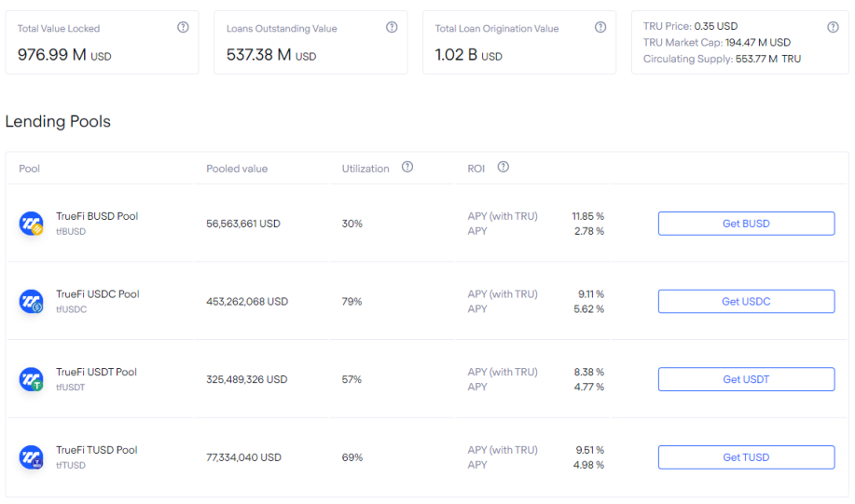Select the 9.11 % APY with TRU value
855x504 pixels.
pos(591,294)
